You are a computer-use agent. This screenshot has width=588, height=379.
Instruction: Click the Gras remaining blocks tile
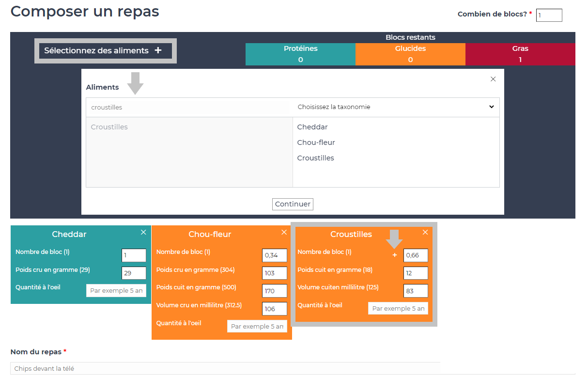click(x=520, y=54)
